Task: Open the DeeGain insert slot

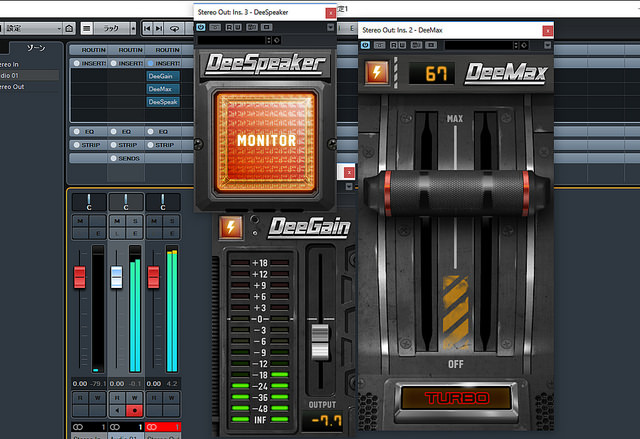Action: click(163, 76)
